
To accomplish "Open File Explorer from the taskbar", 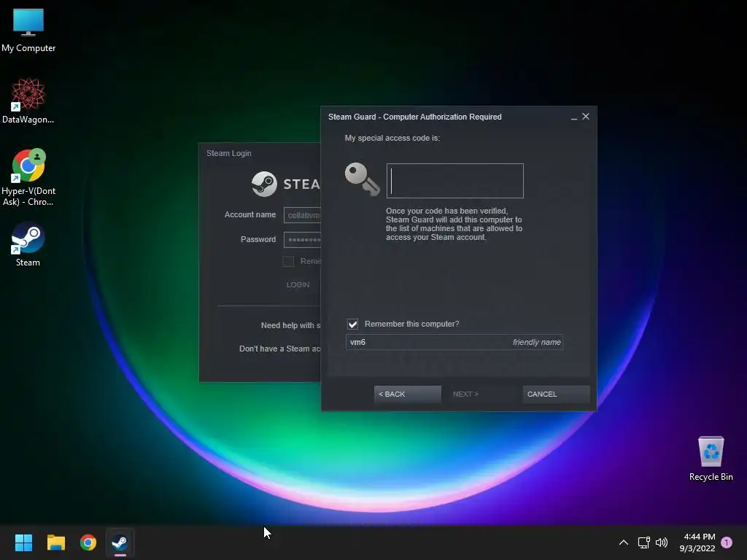I will (55, 542).
